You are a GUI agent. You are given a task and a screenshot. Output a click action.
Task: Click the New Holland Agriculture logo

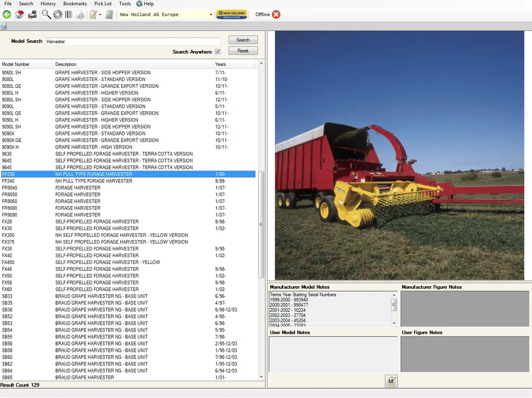232,15
